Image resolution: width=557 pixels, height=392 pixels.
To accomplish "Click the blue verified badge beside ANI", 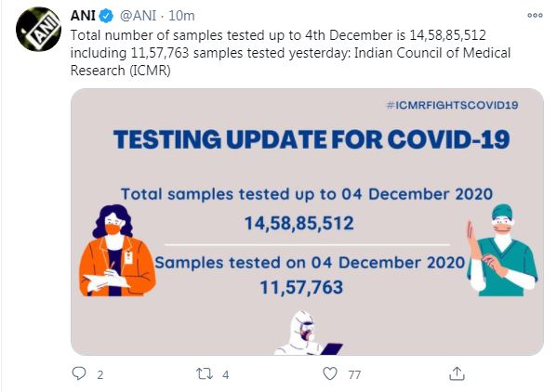I will (x=106, y=16).
